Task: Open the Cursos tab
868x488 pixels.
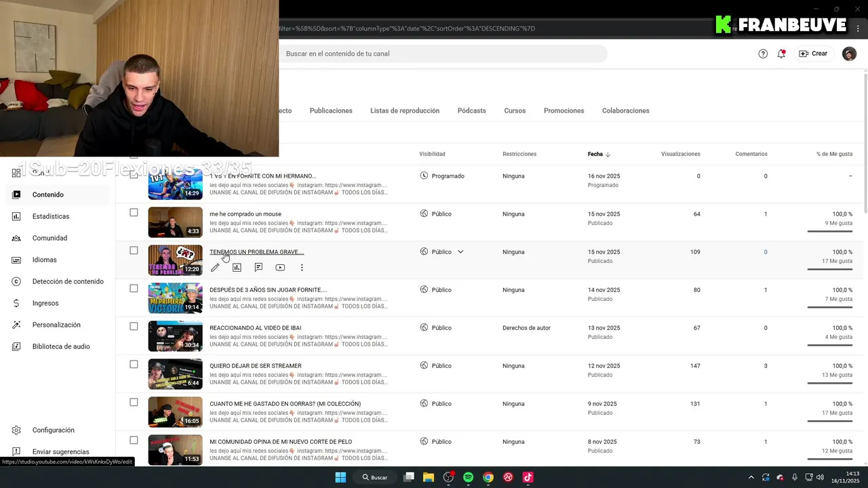Action: point(515,110)
